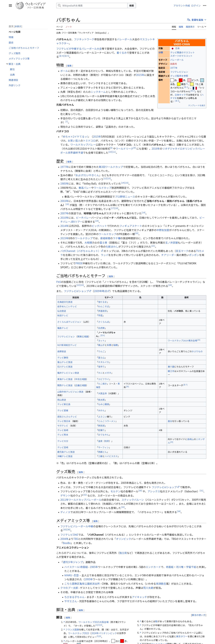Click ワールドカップ2019 横浜会場 link
Viewport: 215px width, 644px height.
point(182,341)
